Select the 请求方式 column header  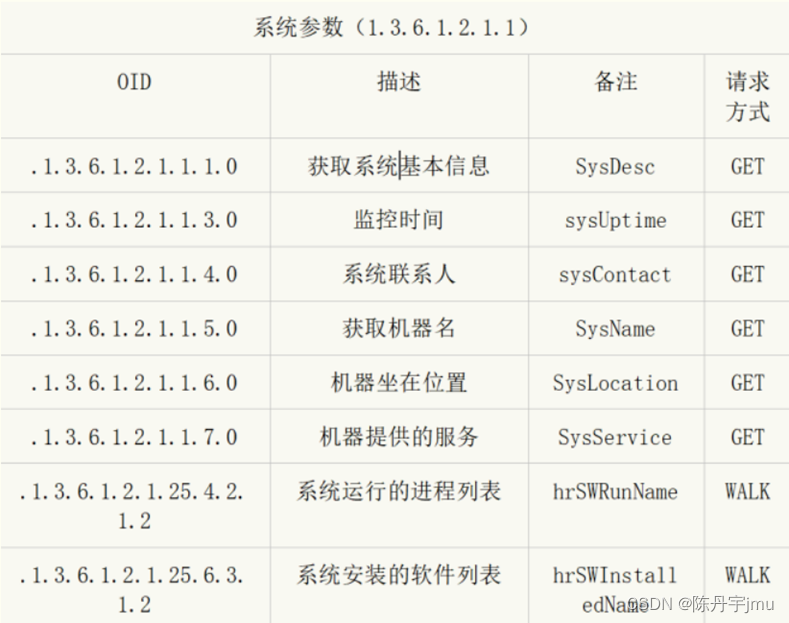[x=748, y=97]
